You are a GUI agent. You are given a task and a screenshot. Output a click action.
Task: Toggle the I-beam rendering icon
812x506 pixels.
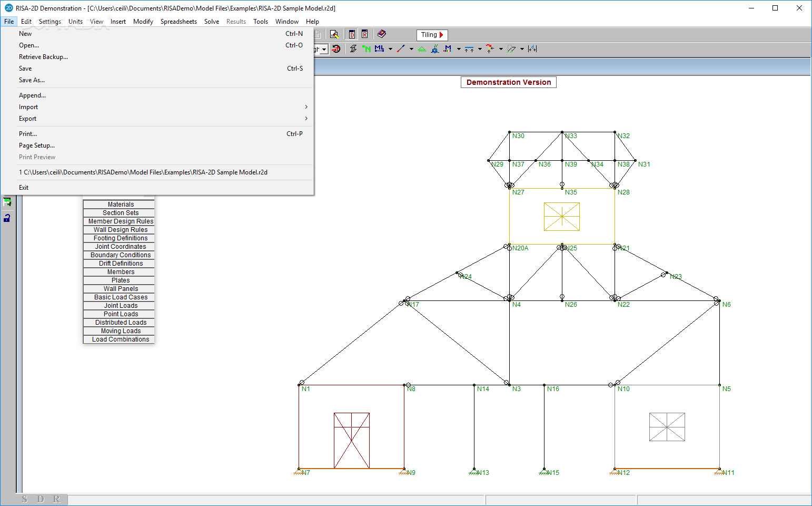click(353, 49)
